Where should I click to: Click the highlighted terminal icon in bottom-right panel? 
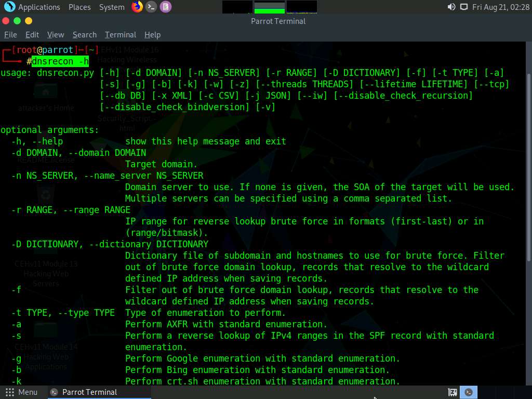(469, 392)
